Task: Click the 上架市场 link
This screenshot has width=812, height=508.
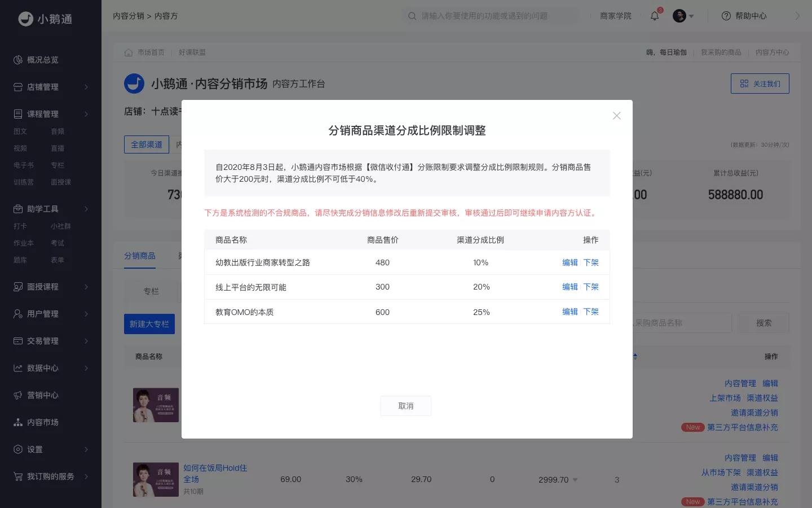Action: [725, 398]
